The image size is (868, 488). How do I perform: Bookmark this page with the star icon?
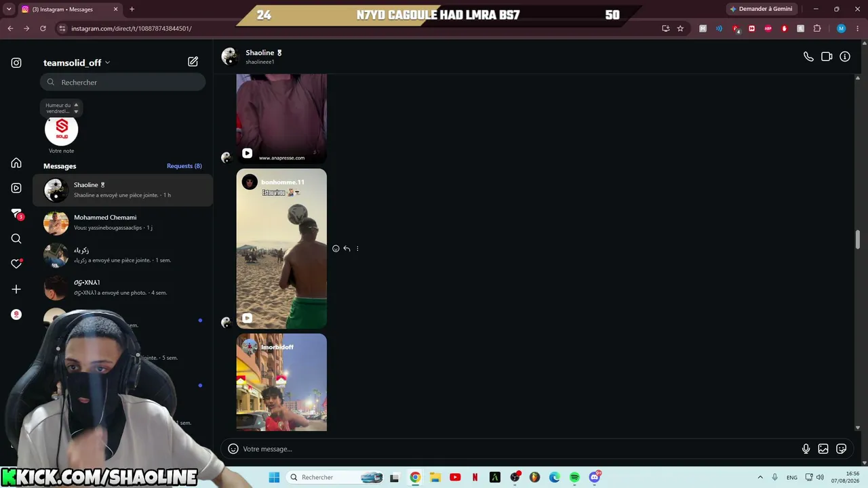[680, 28]
